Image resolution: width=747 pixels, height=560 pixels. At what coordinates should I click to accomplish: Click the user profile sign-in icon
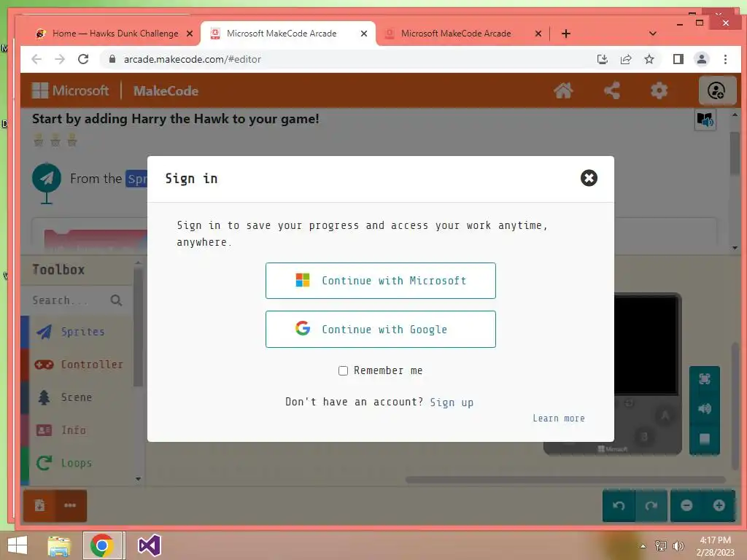click(x=716, y=90)
